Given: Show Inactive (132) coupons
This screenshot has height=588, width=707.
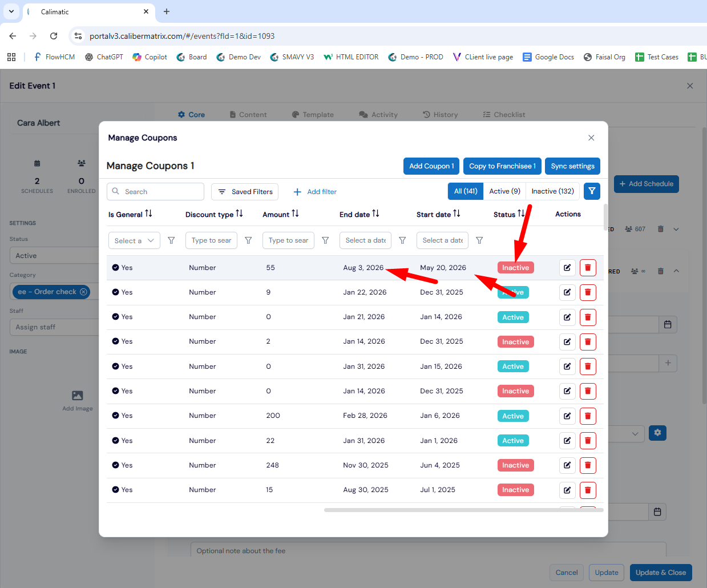Looking at the screenshot, I should 553,191.
